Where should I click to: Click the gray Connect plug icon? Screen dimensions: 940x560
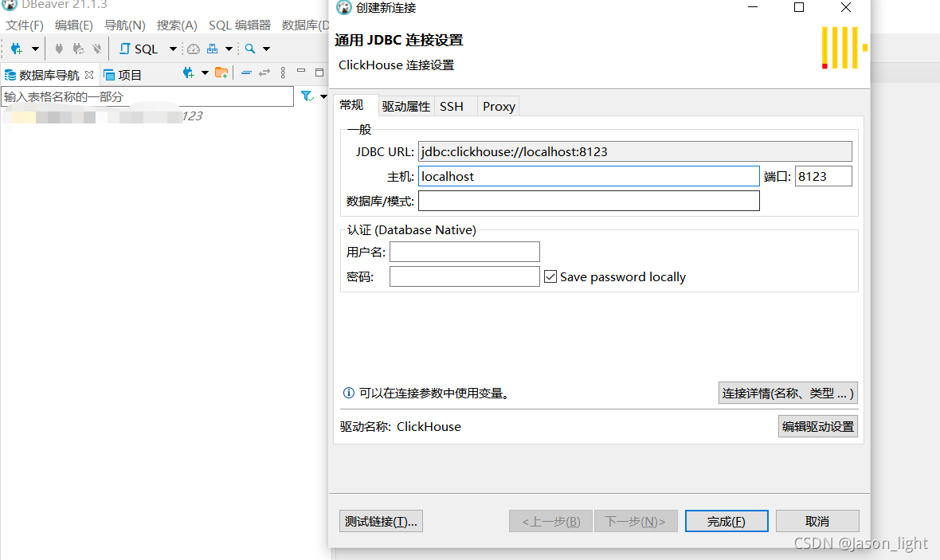[x=59, y=49]
